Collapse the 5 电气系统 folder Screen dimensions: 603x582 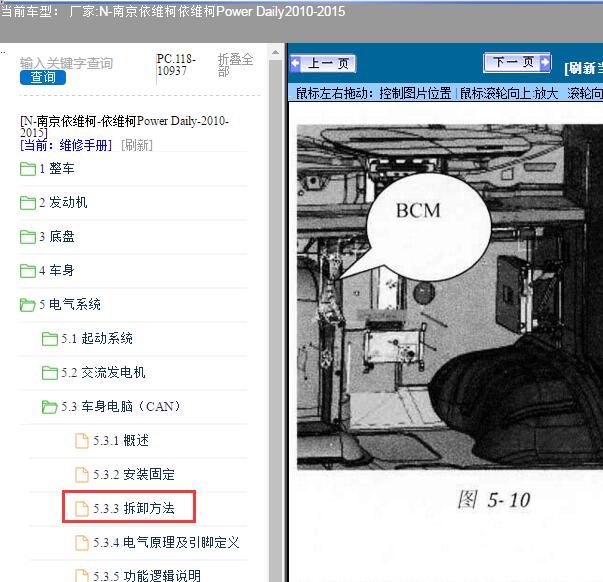coord(28,305)
